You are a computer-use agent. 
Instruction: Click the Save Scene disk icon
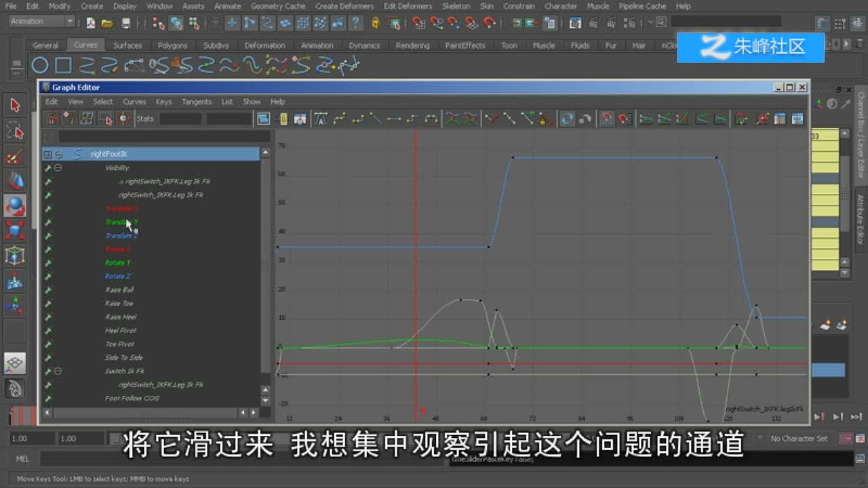click(x=125, y=22)
